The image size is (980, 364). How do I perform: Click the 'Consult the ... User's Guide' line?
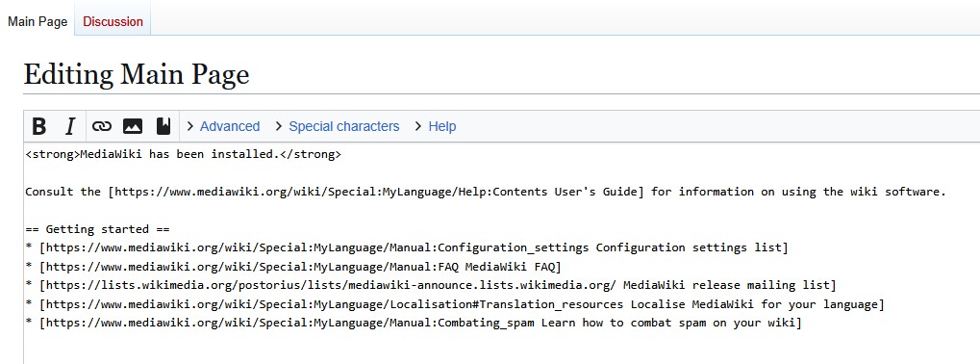tap(486, 192)
